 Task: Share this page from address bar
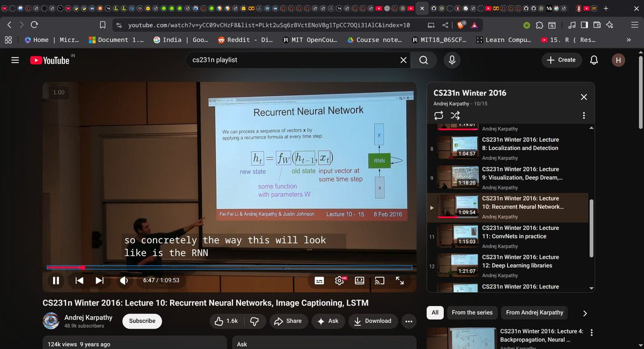[446, 25]
